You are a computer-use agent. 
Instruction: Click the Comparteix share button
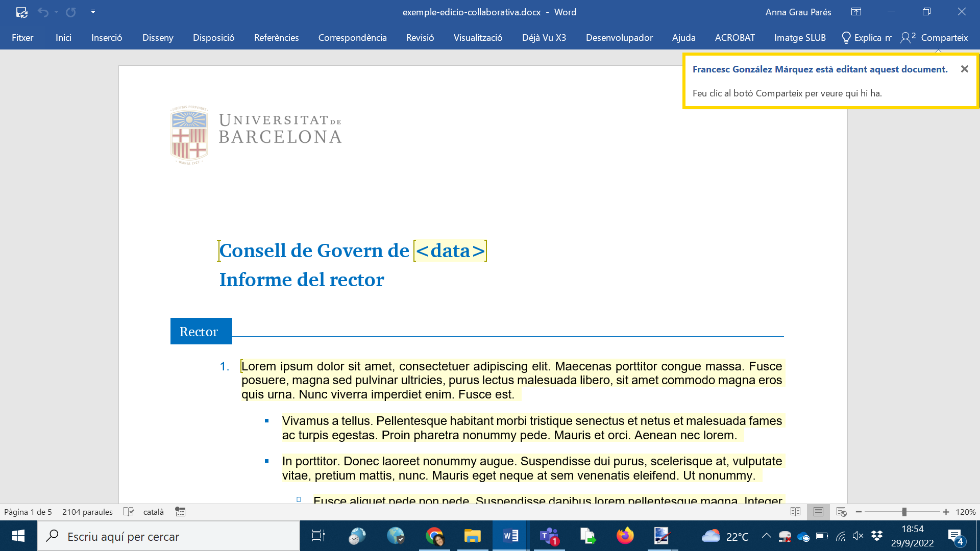tap(935, 38)
